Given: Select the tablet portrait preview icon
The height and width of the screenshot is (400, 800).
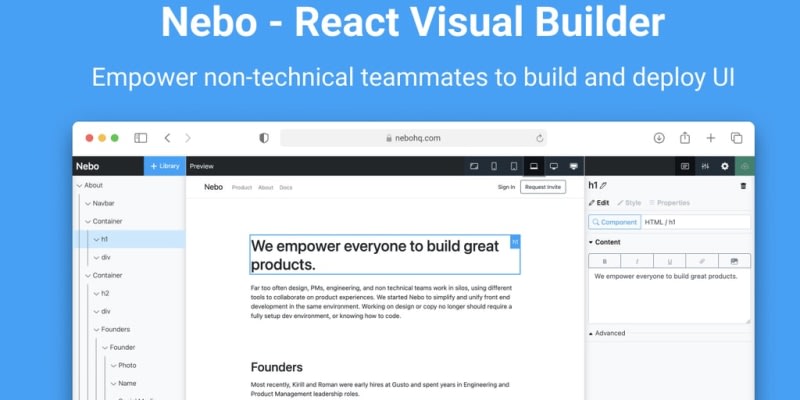Looking at the screenshot, I should [514, 166].
